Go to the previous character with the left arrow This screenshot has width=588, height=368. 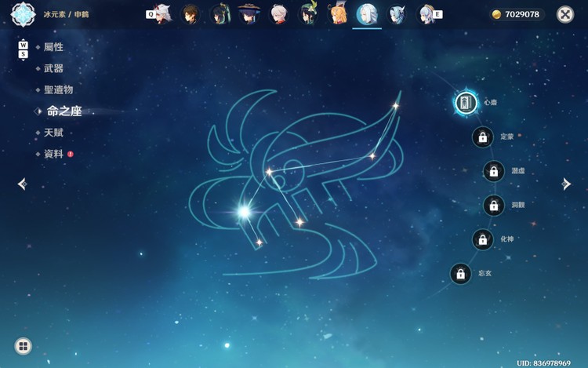pos(23,184)
